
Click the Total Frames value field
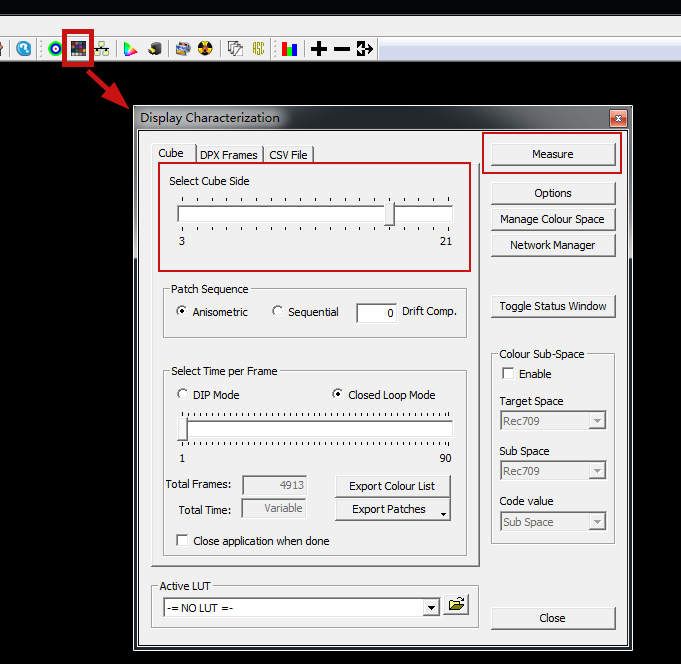(x=274, y=485)
